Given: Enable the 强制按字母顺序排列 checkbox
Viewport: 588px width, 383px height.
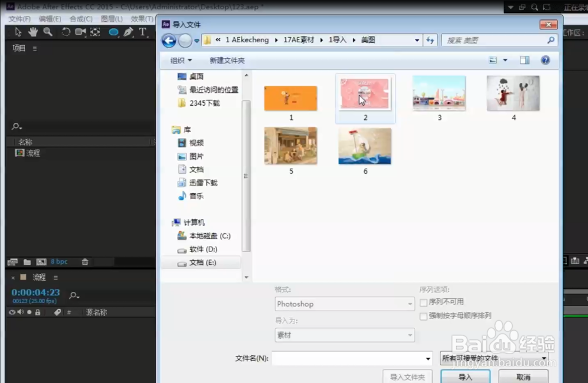Looking at the screenshot, I should point(424,316).
